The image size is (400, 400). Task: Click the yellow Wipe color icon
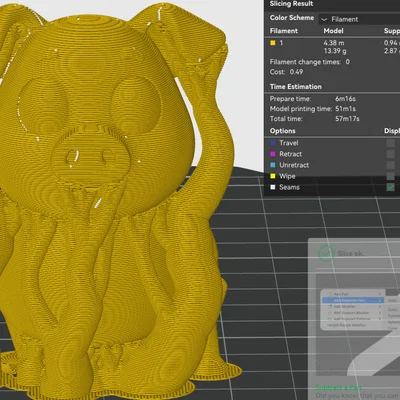coord(273,176)
